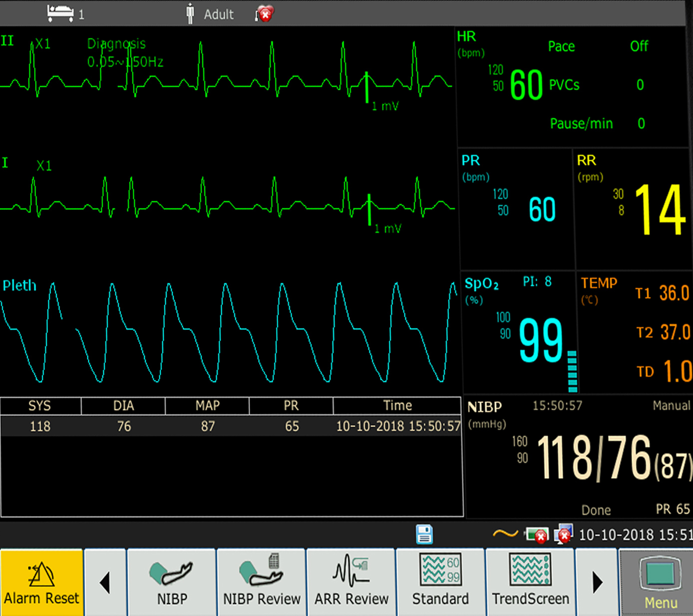Select the Adult patient type icon

pos(190,13)
